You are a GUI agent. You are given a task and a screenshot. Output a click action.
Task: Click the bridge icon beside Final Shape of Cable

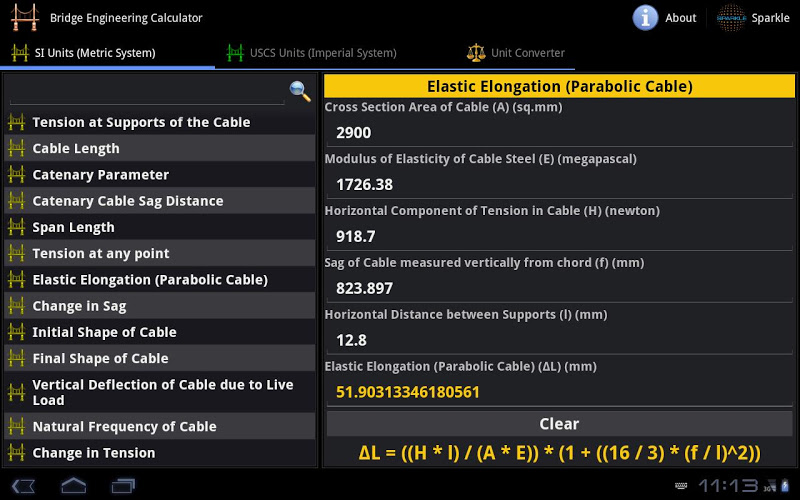click(16, 358)
